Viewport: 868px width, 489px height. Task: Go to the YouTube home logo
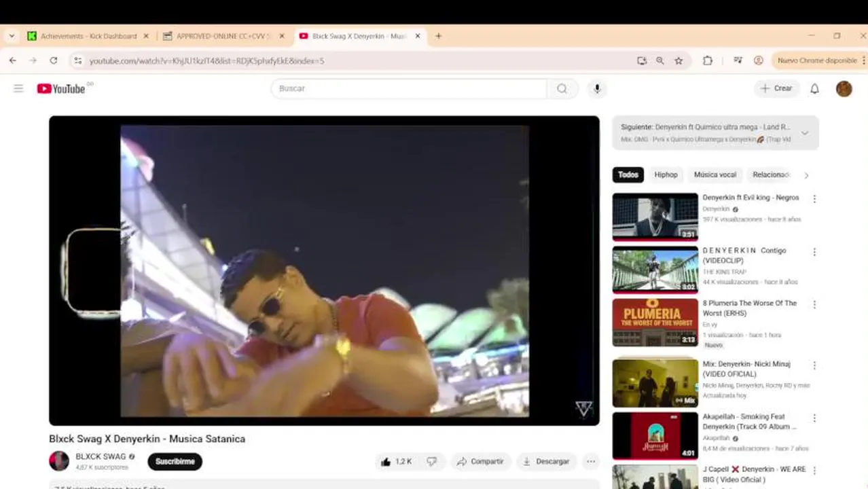coord(61,88)
